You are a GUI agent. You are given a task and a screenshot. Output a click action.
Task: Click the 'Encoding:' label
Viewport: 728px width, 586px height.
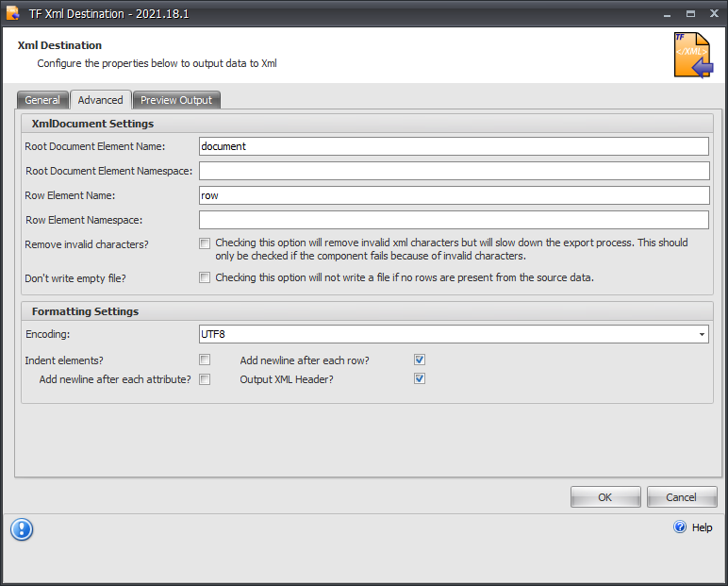(x=47, y=334)
